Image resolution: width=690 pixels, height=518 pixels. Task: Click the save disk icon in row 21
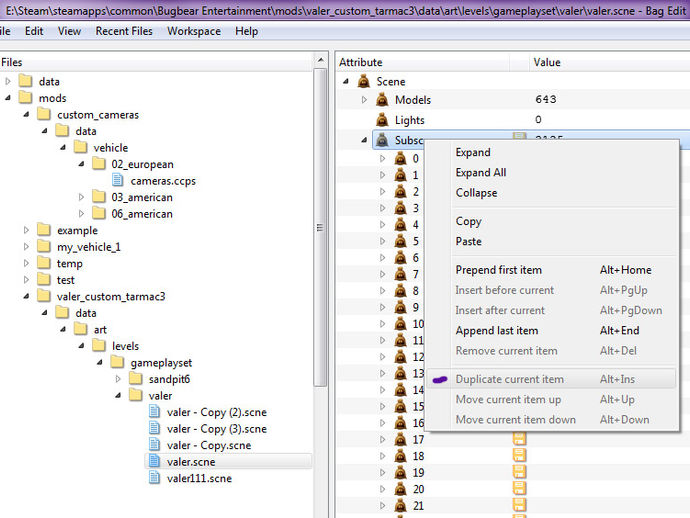click(x=519, y=505)
